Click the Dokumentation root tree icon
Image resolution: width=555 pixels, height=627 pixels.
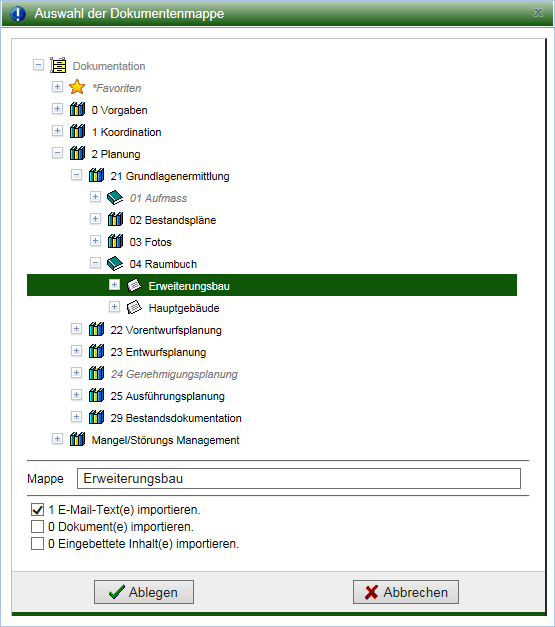58,65
